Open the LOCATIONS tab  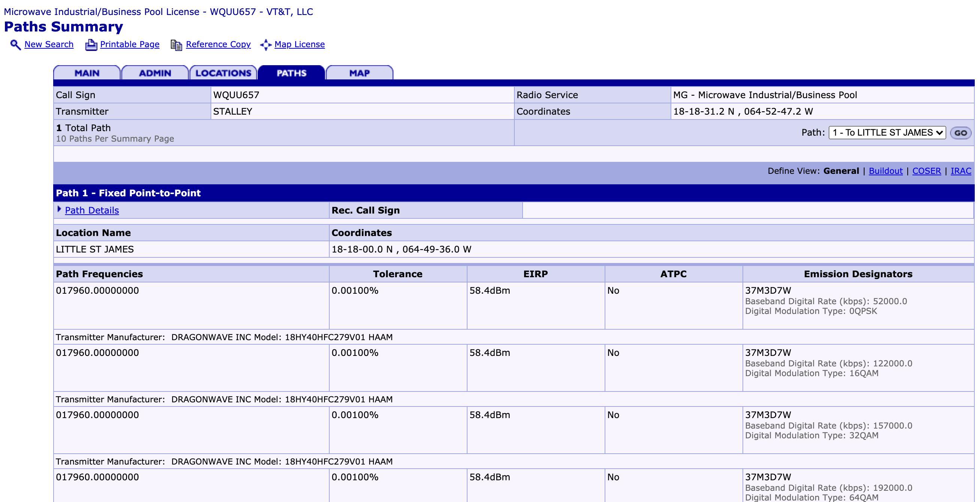(x=223, y=73)
